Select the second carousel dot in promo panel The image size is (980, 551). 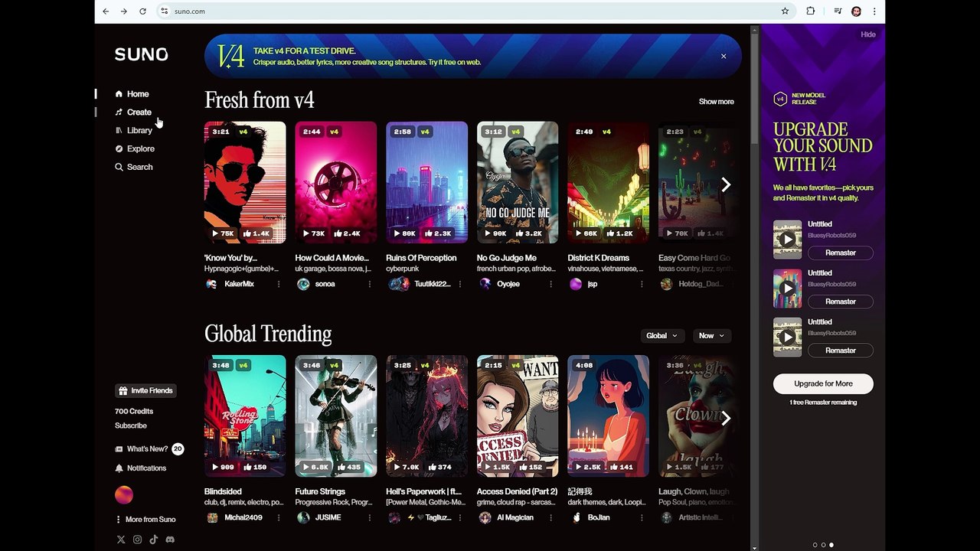click(x=823, y=545)
